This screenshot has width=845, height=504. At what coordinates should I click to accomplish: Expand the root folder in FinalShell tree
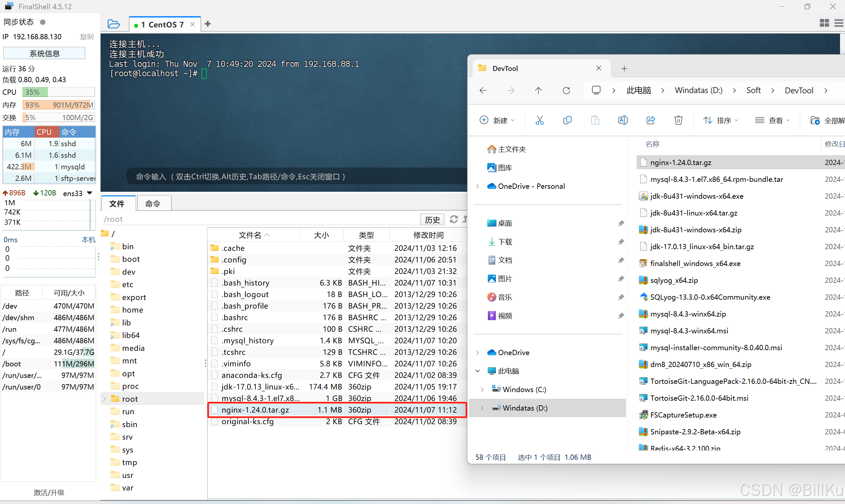pyautogui.click(x=105, y=399)
